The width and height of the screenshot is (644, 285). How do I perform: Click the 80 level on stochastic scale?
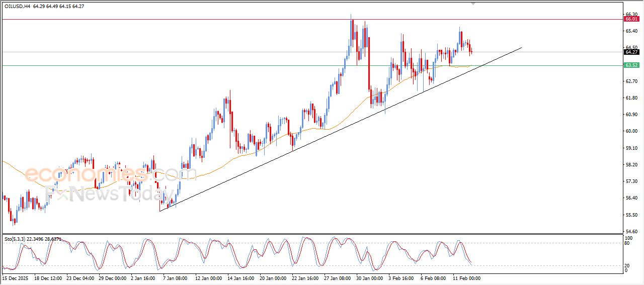click(627, 243)
